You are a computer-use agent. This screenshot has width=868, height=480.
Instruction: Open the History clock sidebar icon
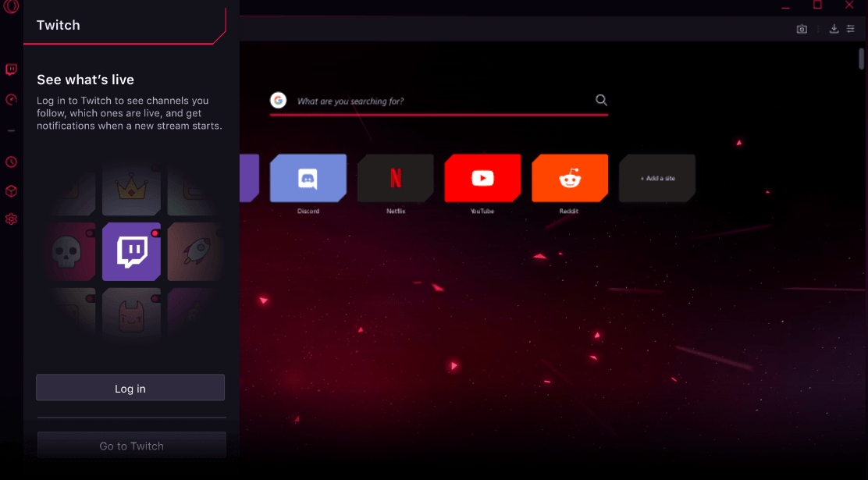coord(11,162)
